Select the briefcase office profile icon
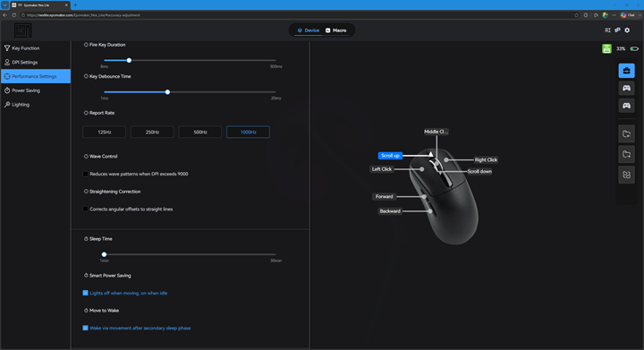Viewport: 644px width, 350px height. coord(626,71)
